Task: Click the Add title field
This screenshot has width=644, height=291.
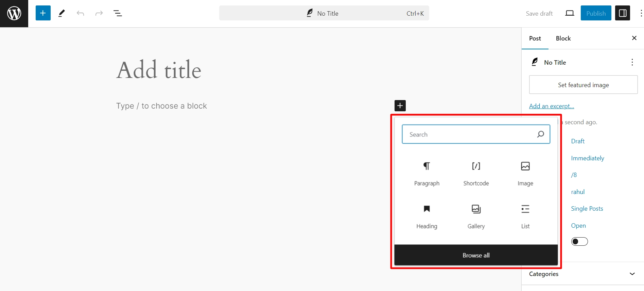Action: [x=159, y=70]
